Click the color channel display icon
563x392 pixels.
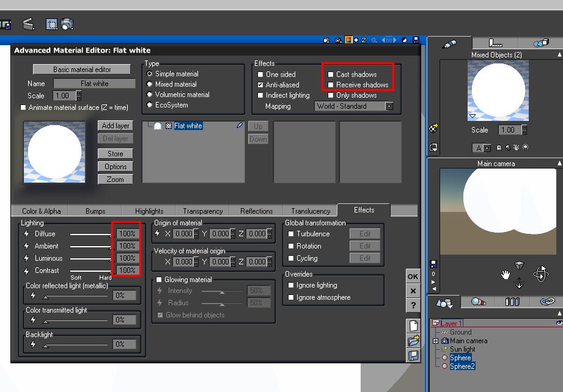pos(348,40)
